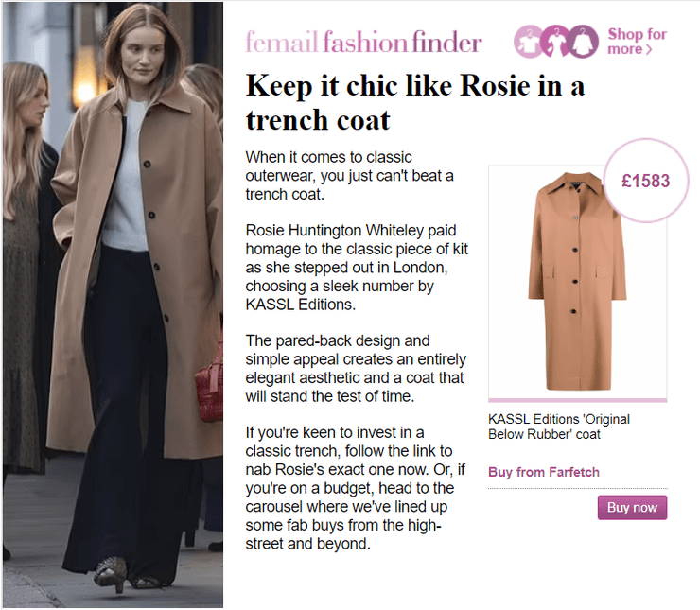Open the 'Shop for more' link
The width and height of the screenshot is (700, 610).
[637, 42]
